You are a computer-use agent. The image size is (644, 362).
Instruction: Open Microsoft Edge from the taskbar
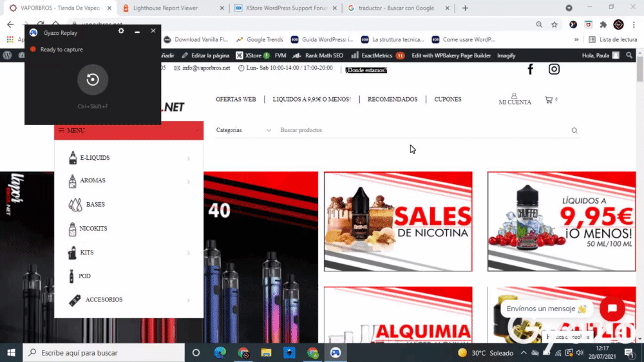tap(220, 352)
